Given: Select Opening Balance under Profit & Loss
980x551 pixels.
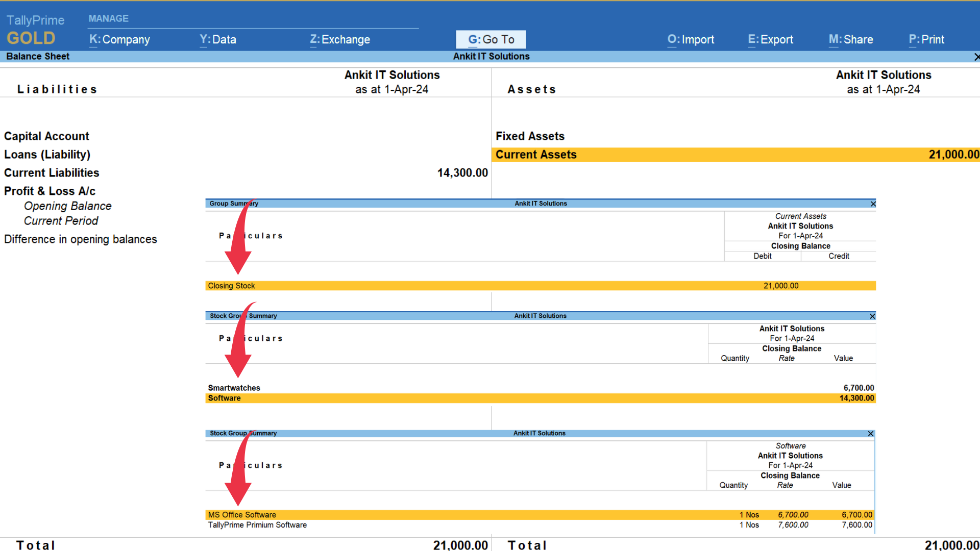Looking at the screenshot, I should pos(67,206).
